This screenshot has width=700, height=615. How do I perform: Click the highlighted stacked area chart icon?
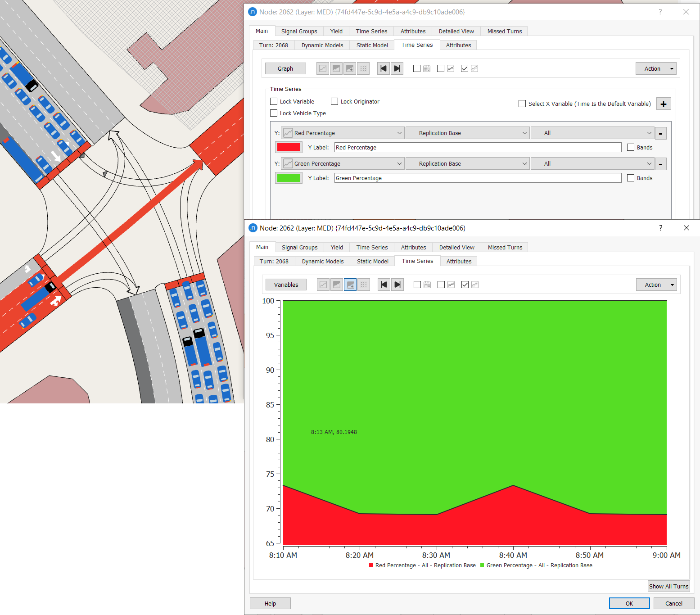[350, 285]
